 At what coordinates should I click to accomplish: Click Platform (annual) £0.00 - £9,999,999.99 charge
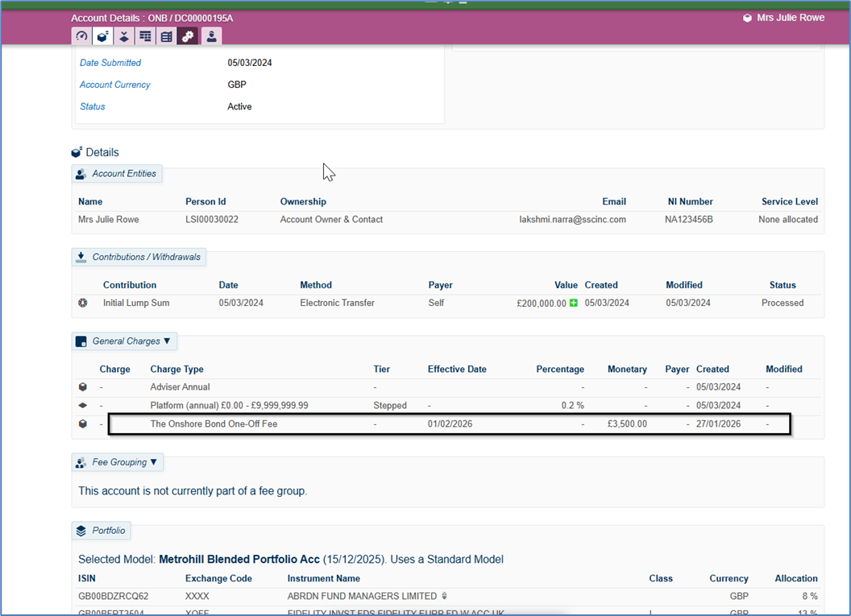pyautogui.click(x=229, y=405)
